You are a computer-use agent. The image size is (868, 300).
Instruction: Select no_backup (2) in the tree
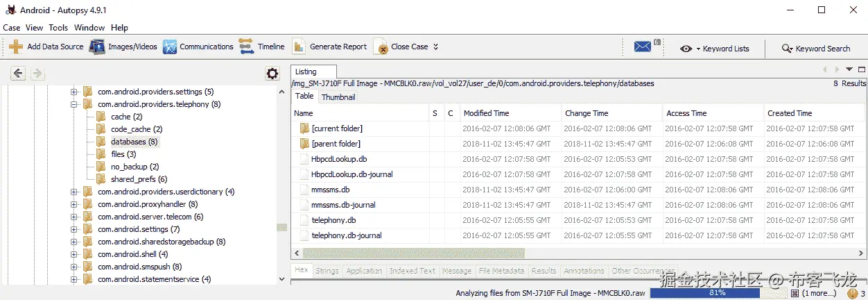coord(134,167)
